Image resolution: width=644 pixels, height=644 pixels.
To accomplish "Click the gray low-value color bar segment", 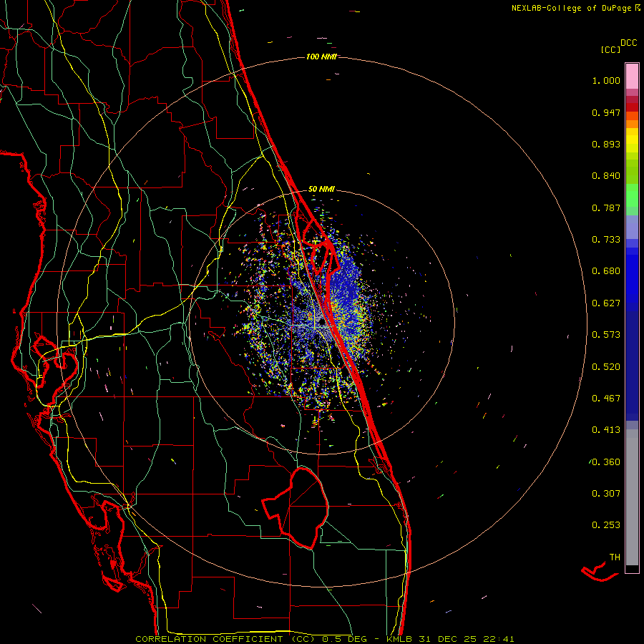I will (x=632, y=497).
